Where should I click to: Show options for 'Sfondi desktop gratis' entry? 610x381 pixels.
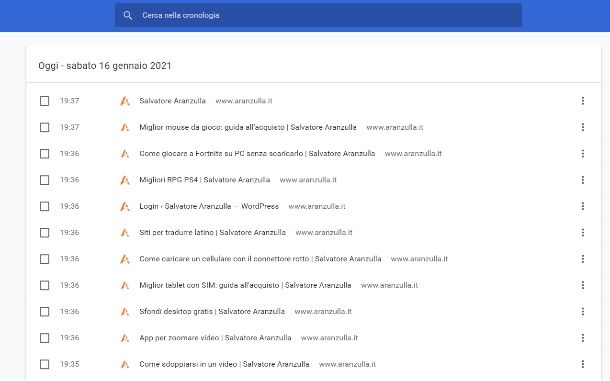pyautogui.click(x=582, y=311)
